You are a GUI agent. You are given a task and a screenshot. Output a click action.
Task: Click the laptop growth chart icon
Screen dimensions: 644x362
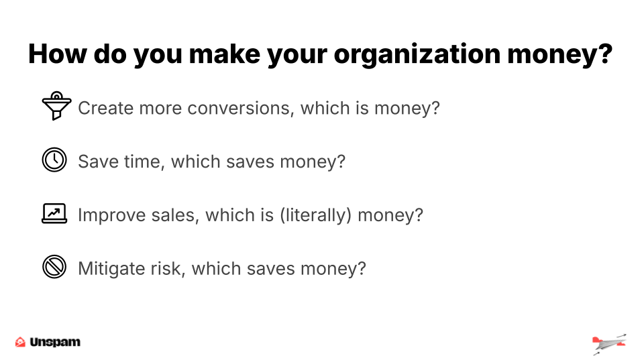pos(54,213)
